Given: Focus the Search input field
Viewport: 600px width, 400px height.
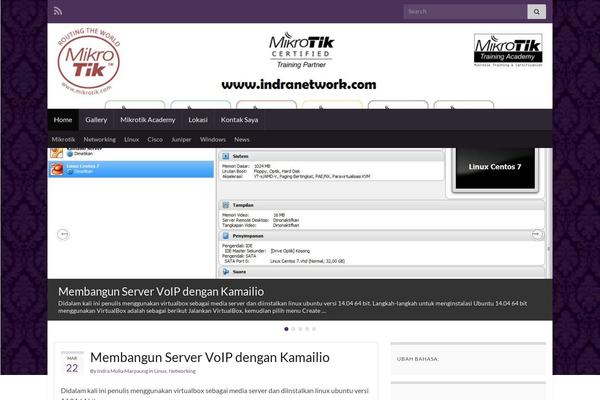Looking at the screenshot, I should [x=465, y=11].
